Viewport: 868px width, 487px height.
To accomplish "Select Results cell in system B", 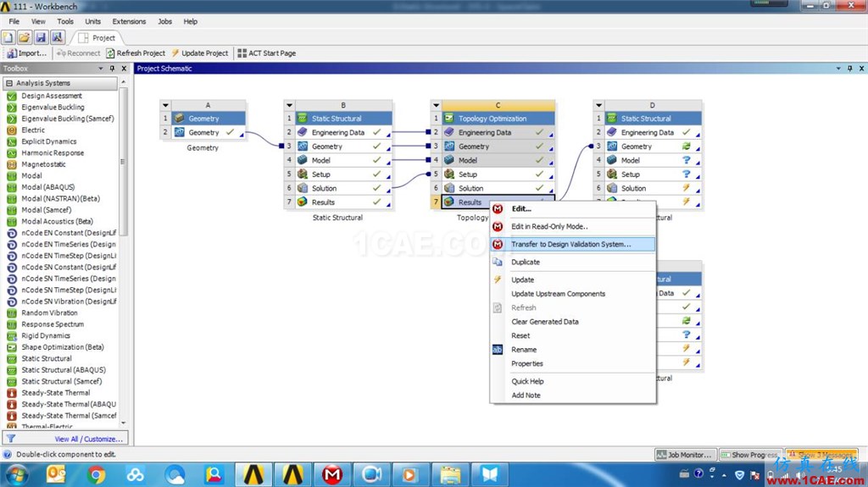I will (x=343, y=202).
